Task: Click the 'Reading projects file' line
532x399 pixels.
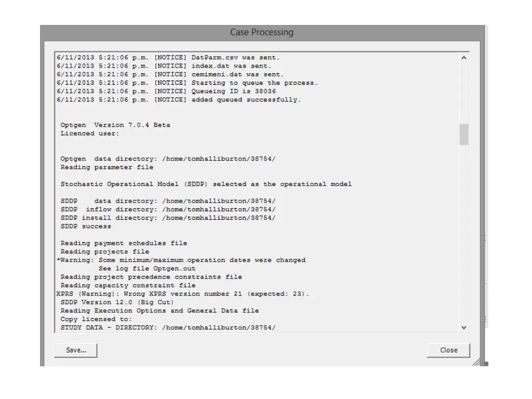Action: click(105, 252)
